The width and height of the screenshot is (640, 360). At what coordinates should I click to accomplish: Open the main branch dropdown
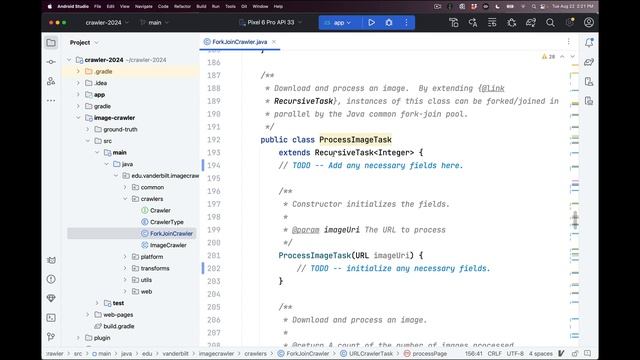[x=154, y=23]
